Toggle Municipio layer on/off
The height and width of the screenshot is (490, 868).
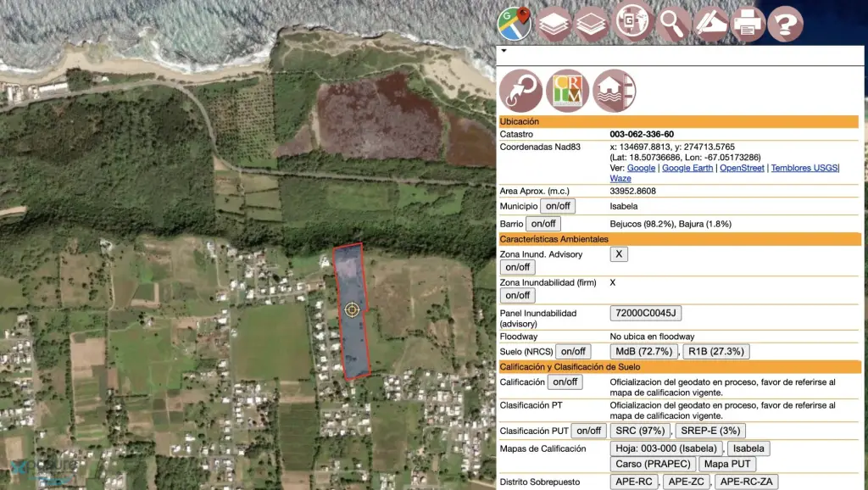[x=558, y=206]
